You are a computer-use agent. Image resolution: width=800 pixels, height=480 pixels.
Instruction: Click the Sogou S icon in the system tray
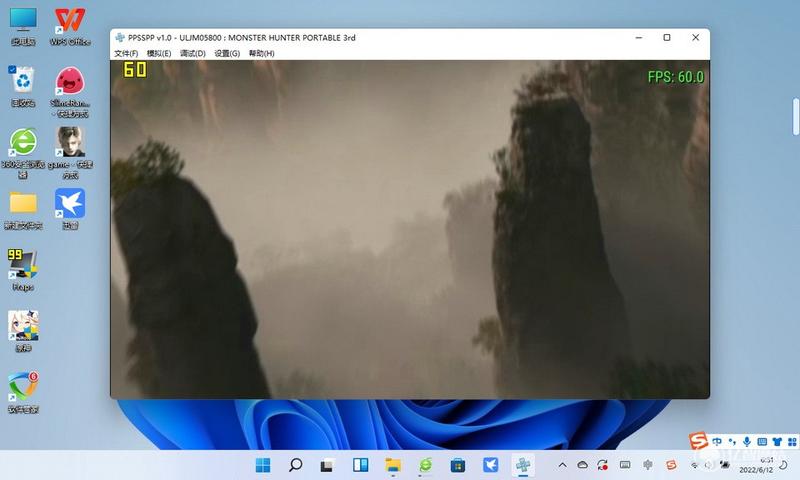click(x=671, y=465)
